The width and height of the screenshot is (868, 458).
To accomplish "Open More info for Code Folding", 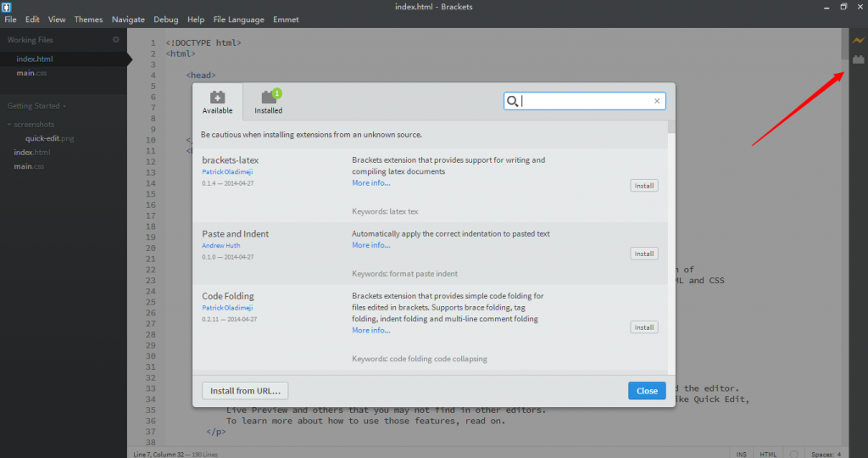I will tap(371, 330).
